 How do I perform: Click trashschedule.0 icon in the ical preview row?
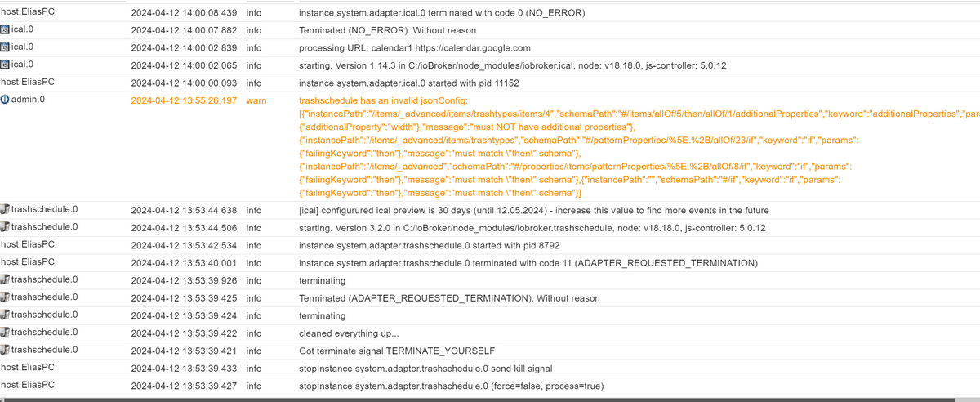click(5, 210)
